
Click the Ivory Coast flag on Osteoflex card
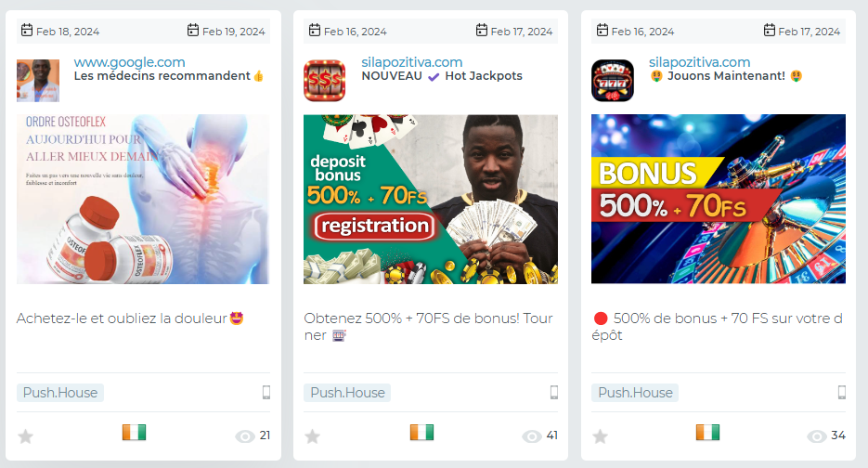[134, 432]
